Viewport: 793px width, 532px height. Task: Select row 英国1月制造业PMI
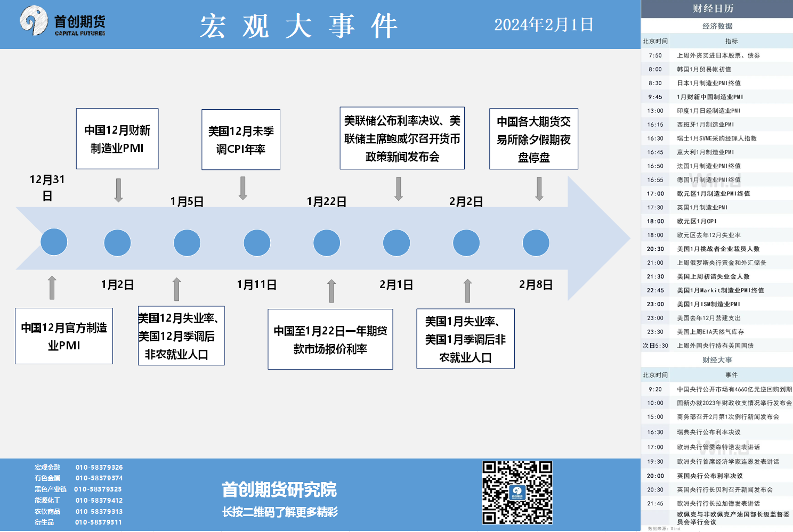717,208
